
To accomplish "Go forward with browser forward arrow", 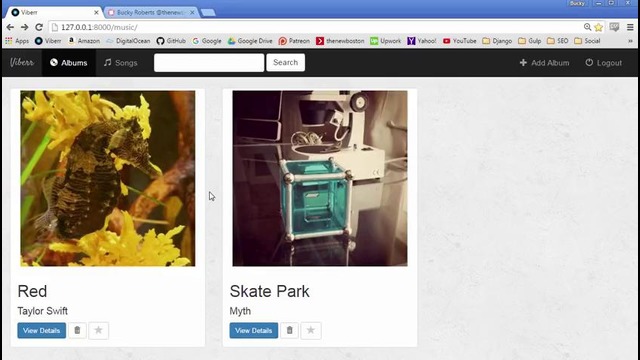I will coord(24,27).
